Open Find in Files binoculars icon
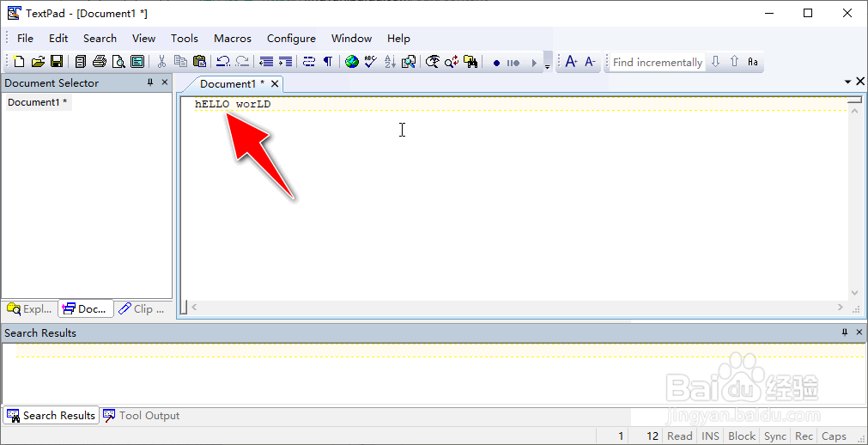Image resolution: width=868 pixels, height=445 pixels. (470, 62)
